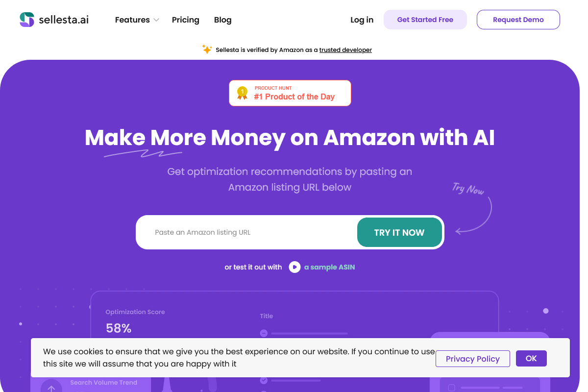The image size is (588, 392).
Task: Expand the chevron next to Features
Action: point(156,20)
